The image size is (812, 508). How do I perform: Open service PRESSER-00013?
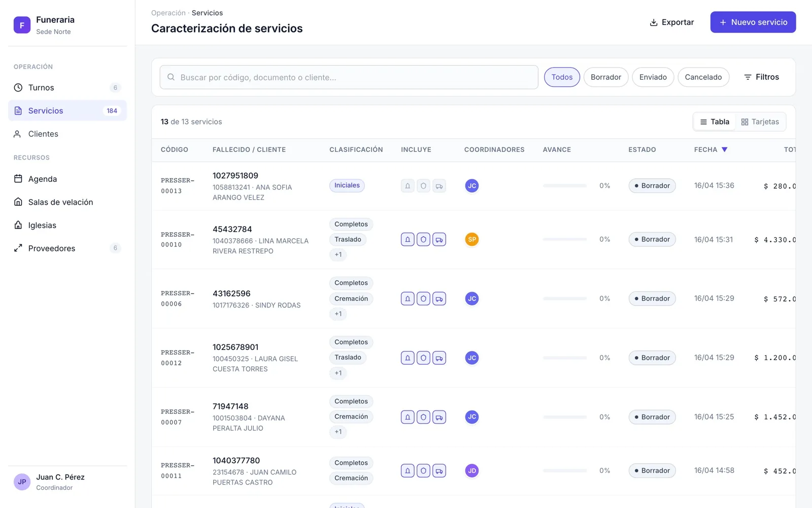pos(178,186)
